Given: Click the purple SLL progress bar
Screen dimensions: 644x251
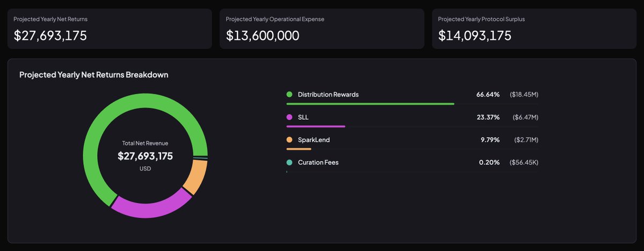Looking at the screenshot, I should 316,126.
